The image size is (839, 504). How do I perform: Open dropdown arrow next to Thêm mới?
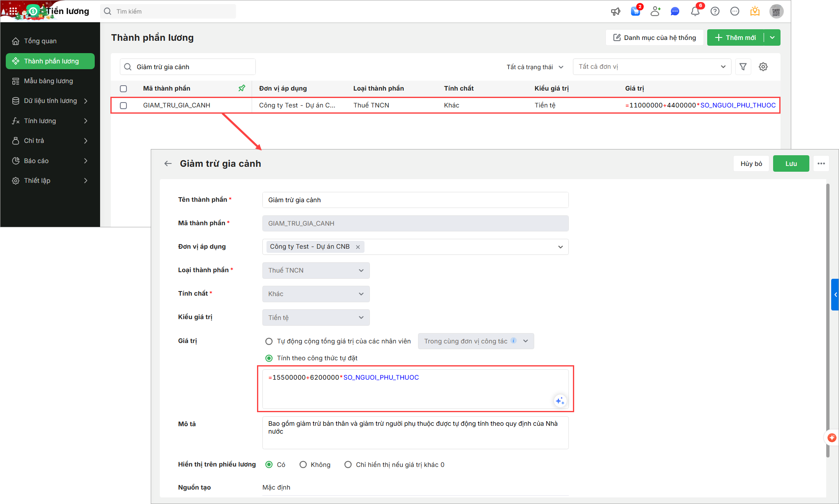point(772,37)
